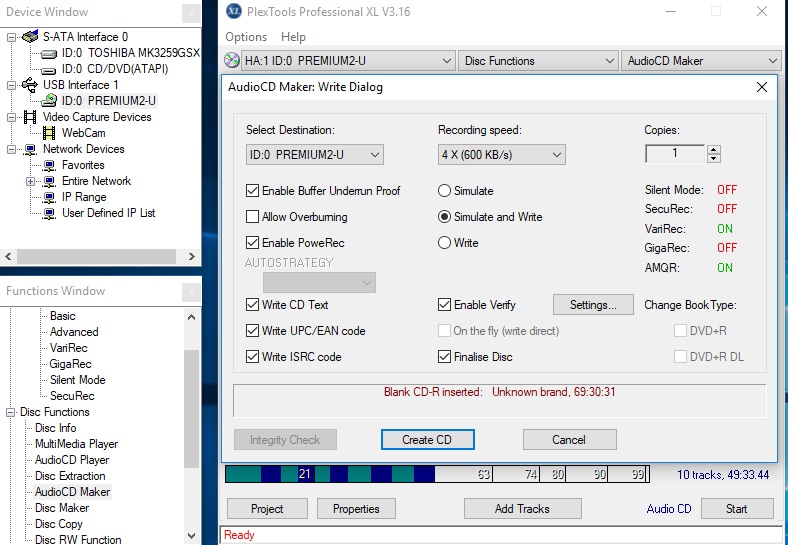This screenshot has height=545, width=788.
Task: Click the USB Interface 1 icon
Action: (30, 84)
